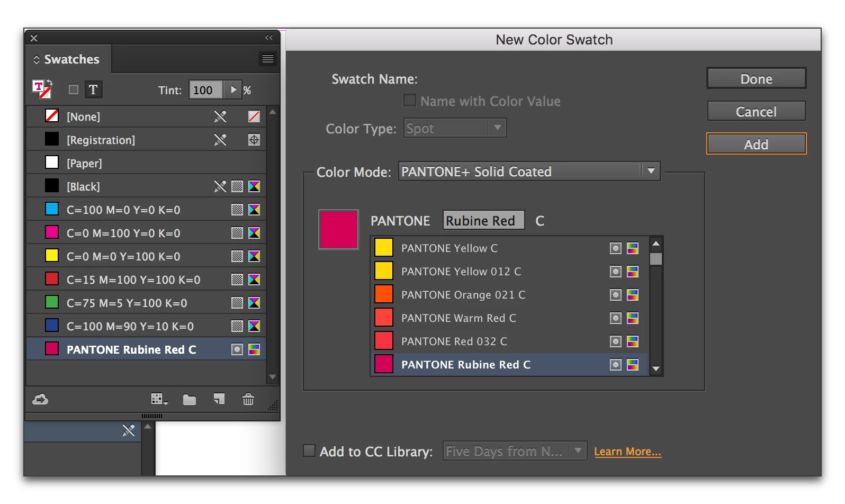Click the Done button
This screenshot has height=504, width=845.
[x=756, y=78]
